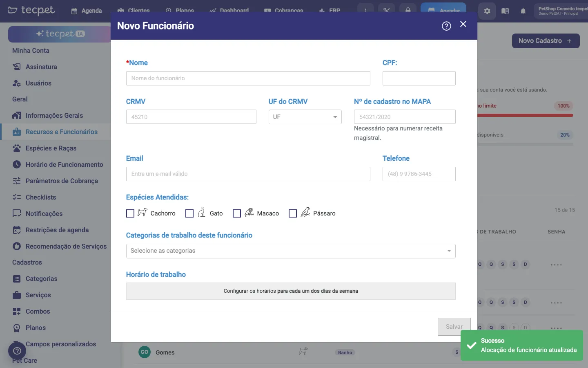Click the Nº de cadastro no MAPA field
588x368 pixels.
click(405, 117)
